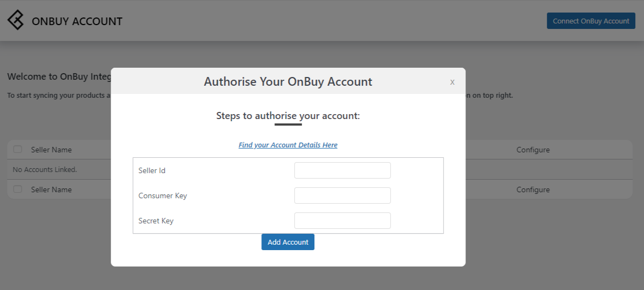
Task: Click the Secret Key label
Action: tap(156, 221)
